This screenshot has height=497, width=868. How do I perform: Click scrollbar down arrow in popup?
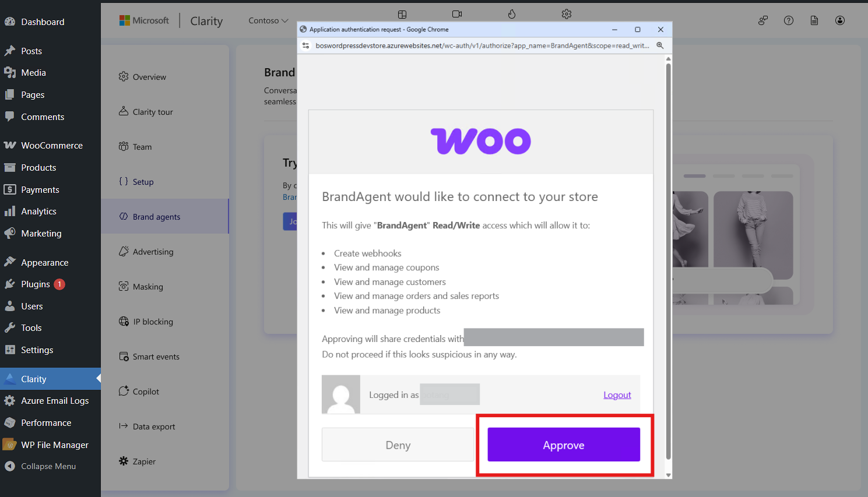coord(668,475)
